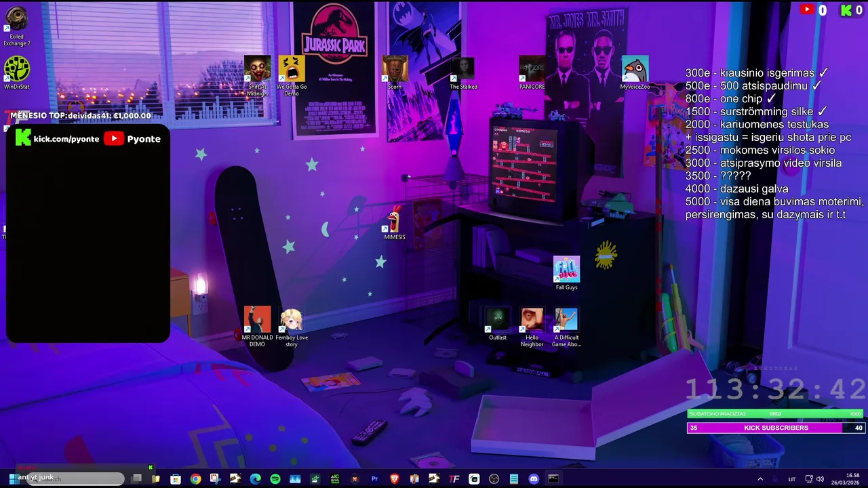Select the Scorn game shortcut

click(x=395, y=73)
